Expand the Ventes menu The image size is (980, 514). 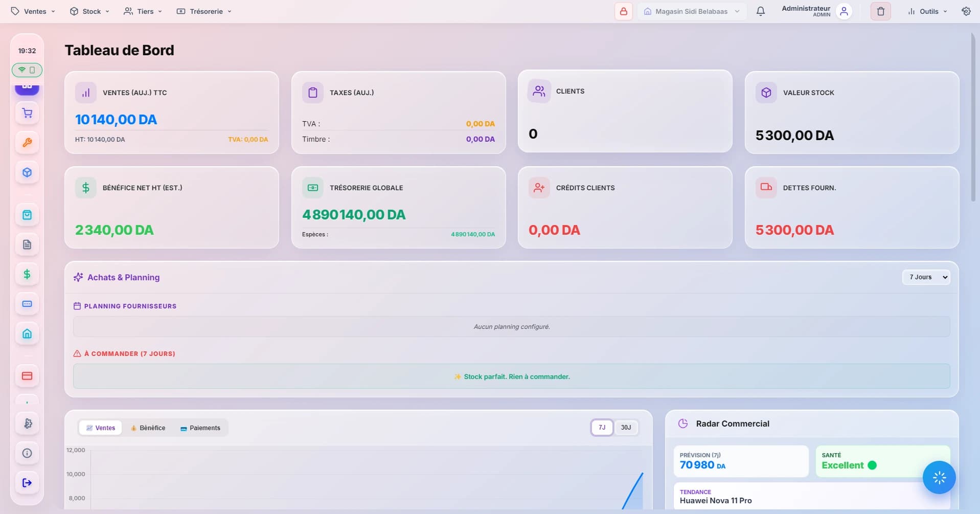click(x=33, y=11)
